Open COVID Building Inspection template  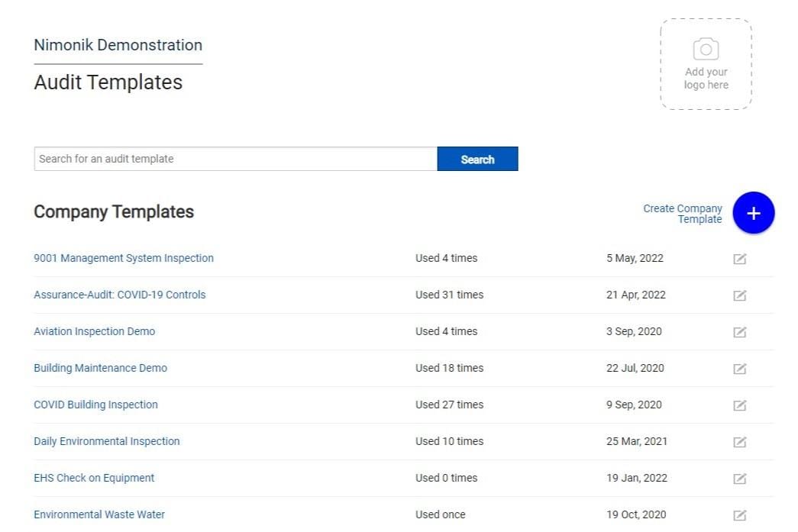click(x=95, y=405)
